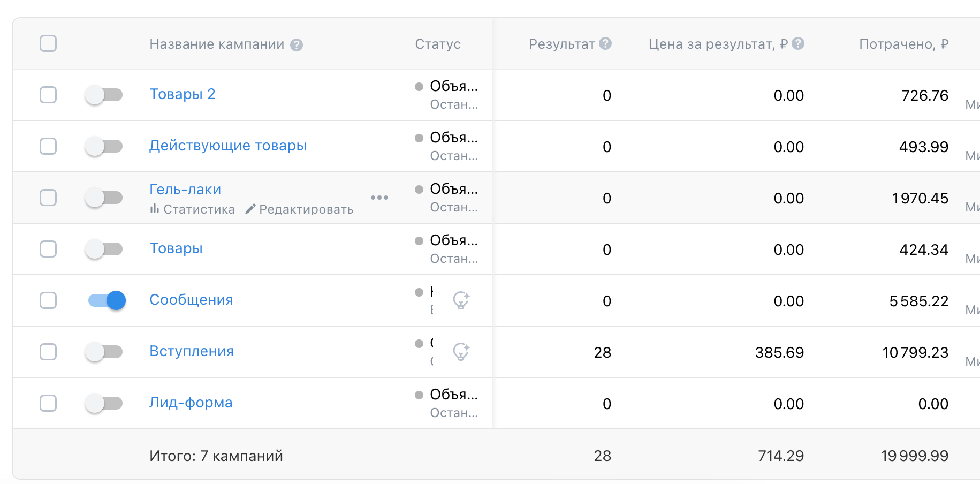Enable the Вступления campaign toggle

click(x=104, y=352)
